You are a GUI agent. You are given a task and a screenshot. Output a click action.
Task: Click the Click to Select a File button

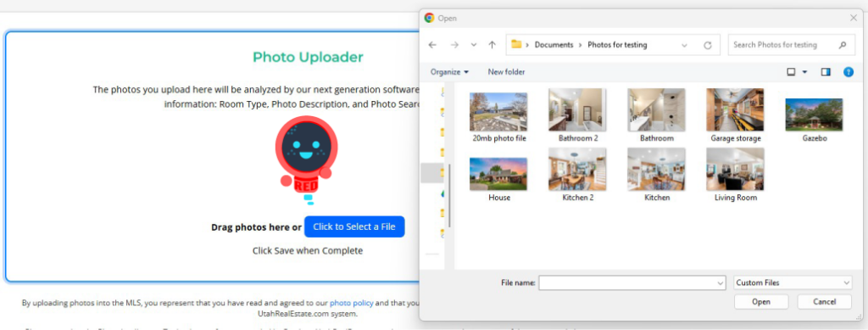(x=354, y=227)
